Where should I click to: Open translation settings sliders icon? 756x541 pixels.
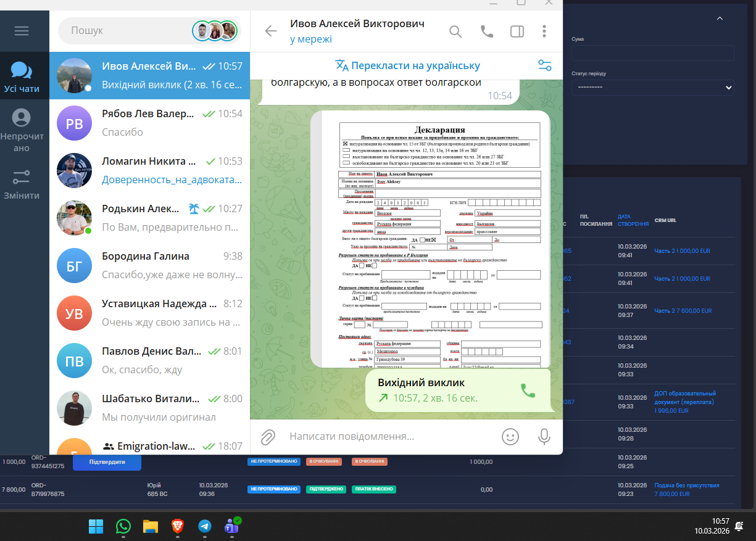coord(545,65)
